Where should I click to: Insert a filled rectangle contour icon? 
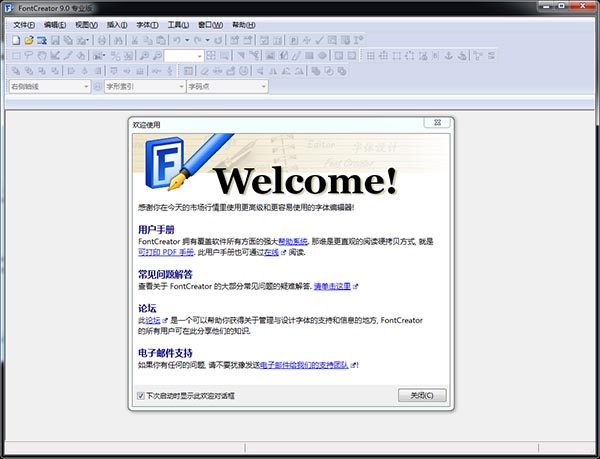pos(309,56)
